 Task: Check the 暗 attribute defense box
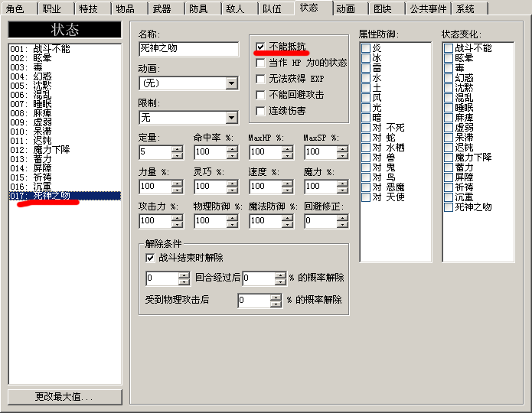(x=366, y=118)
